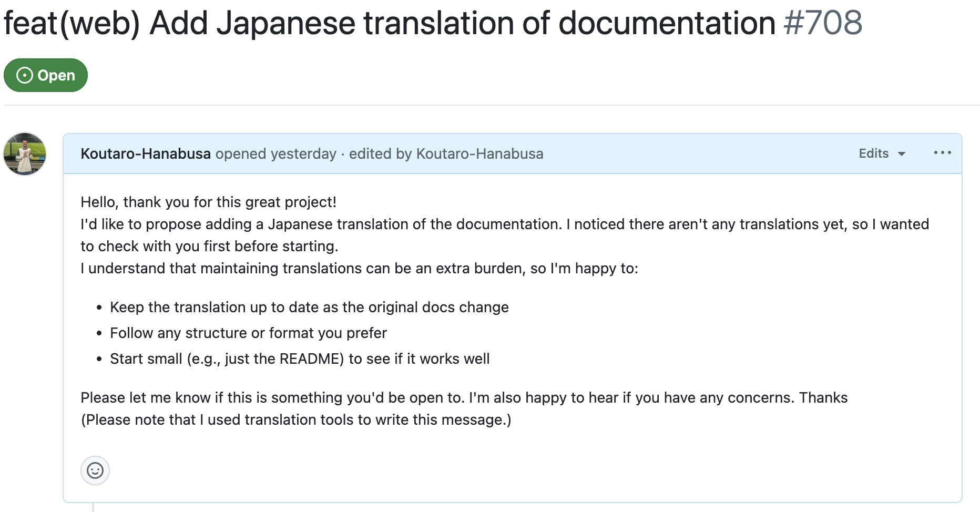Select the reaction smiley at the comment bottom
The image size is (980, 512).
pos(95,470)
